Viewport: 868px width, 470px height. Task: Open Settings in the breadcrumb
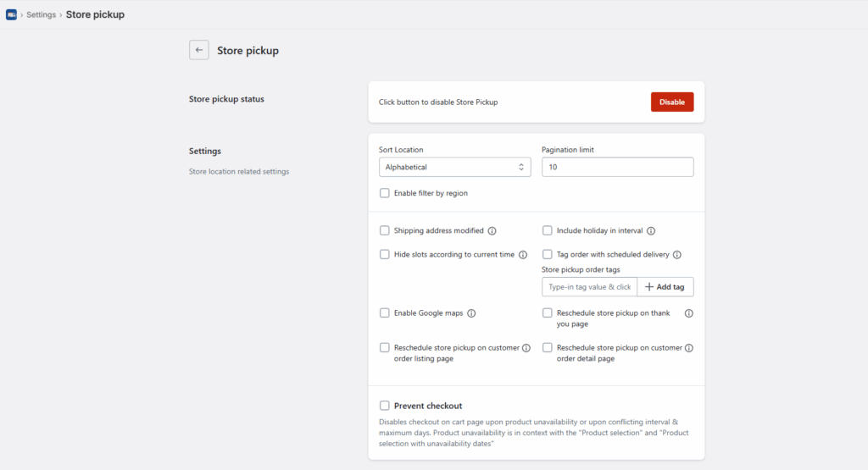[41, 15]
